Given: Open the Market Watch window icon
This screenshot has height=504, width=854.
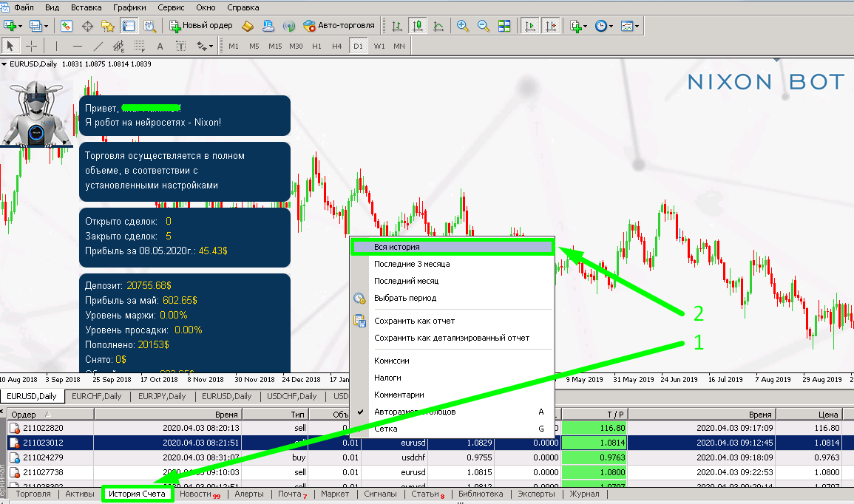Looking at the screenshot, I should point(67,26).
